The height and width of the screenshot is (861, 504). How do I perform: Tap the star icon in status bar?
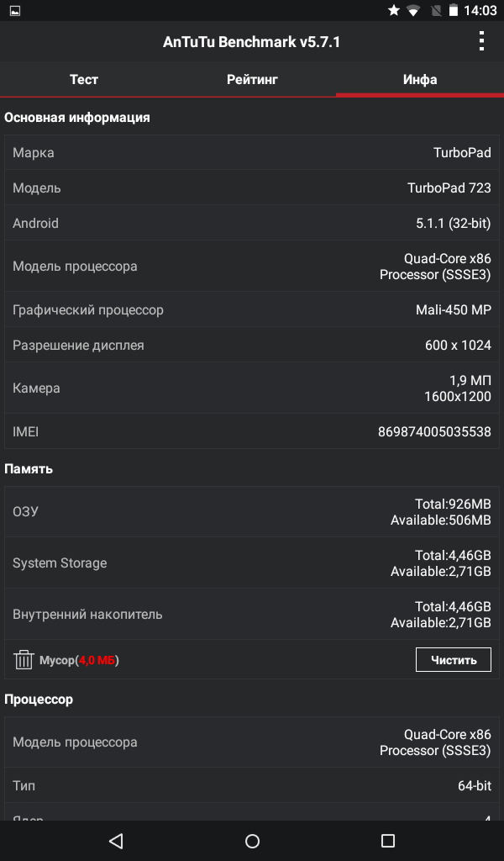click(x=393, y=11)
